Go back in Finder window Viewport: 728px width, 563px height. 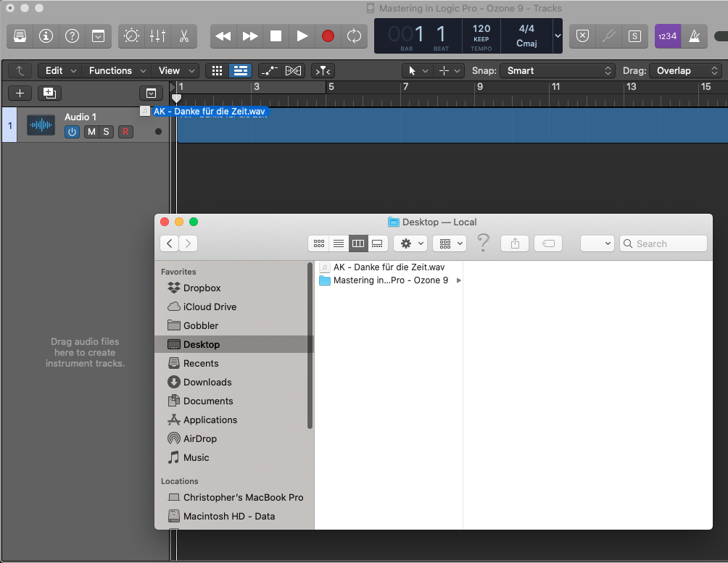170,243
